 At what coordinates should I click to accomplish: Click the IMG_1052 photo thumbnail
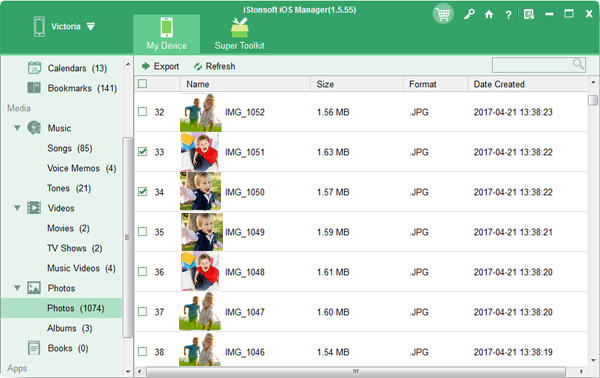pyautogui.click(x=201, y=112)
